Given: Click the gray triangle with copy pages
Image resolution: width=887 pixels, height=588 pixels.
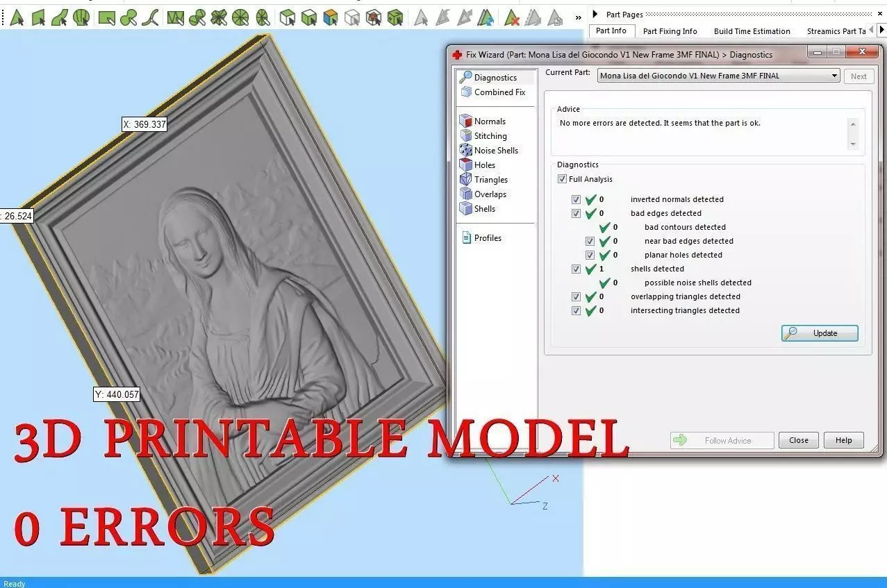Looking at the screenshot, I should coord(555,17).
